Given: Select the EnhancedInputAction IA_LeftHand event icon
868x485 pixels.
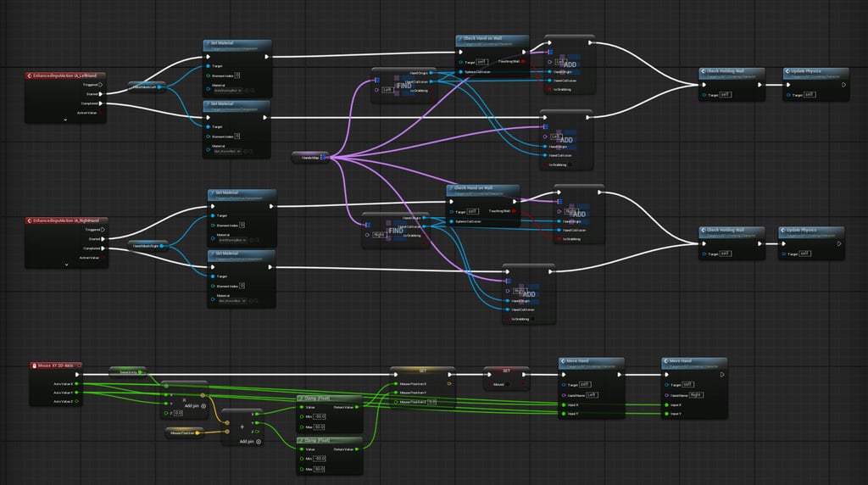Looking at the screenshot, I should point(30,75).
